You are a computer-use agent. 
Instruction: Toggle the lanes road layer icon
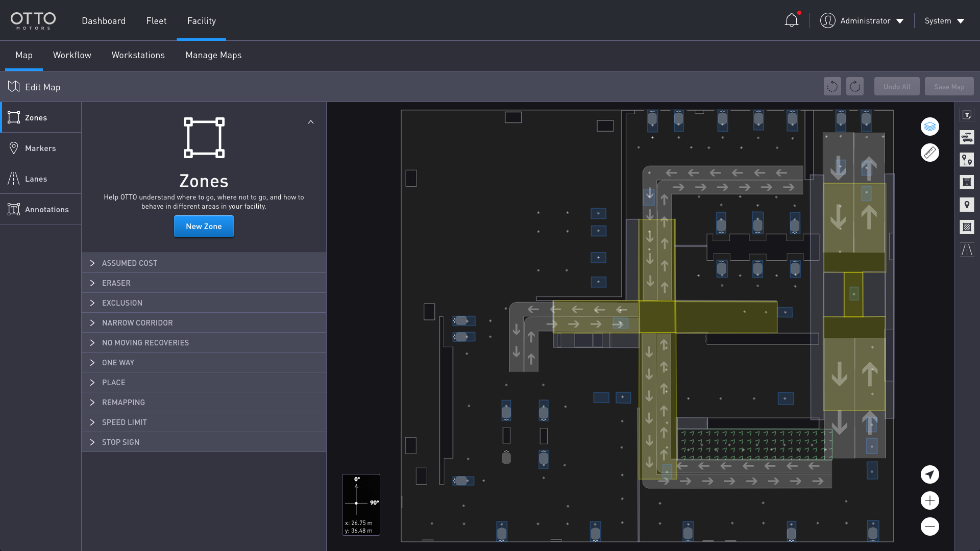(967, 249)
